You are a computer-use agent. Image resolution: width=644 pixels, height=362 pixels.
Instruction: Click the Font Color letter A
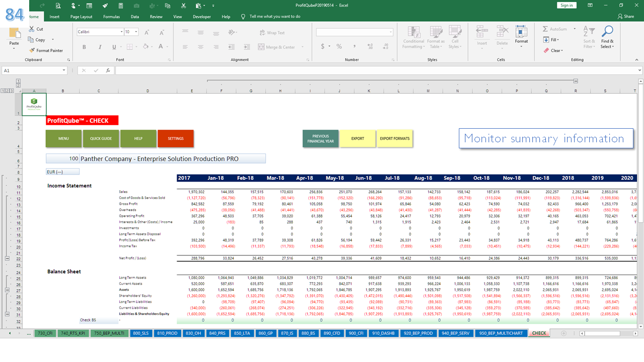[161, 47]
